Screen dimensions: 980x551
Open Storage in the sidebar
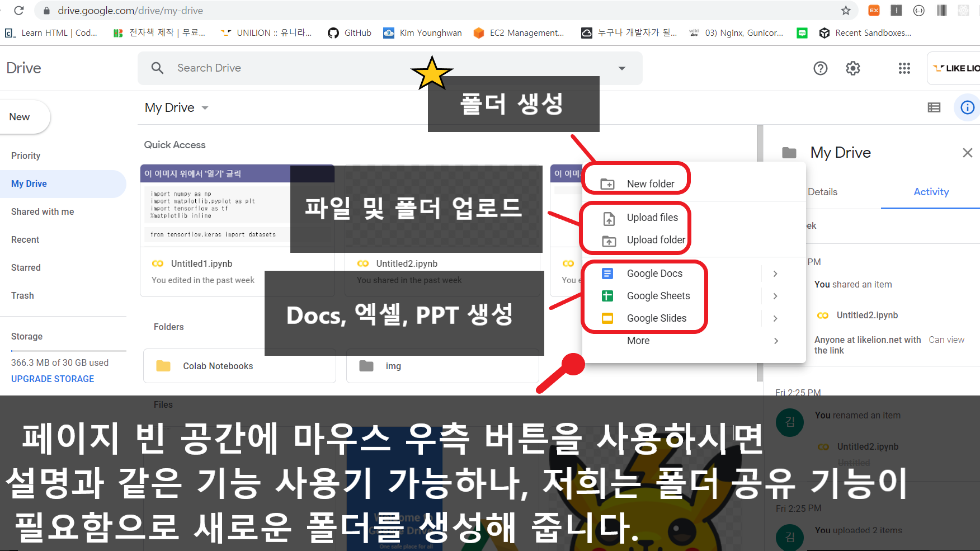tap(27, 336)
